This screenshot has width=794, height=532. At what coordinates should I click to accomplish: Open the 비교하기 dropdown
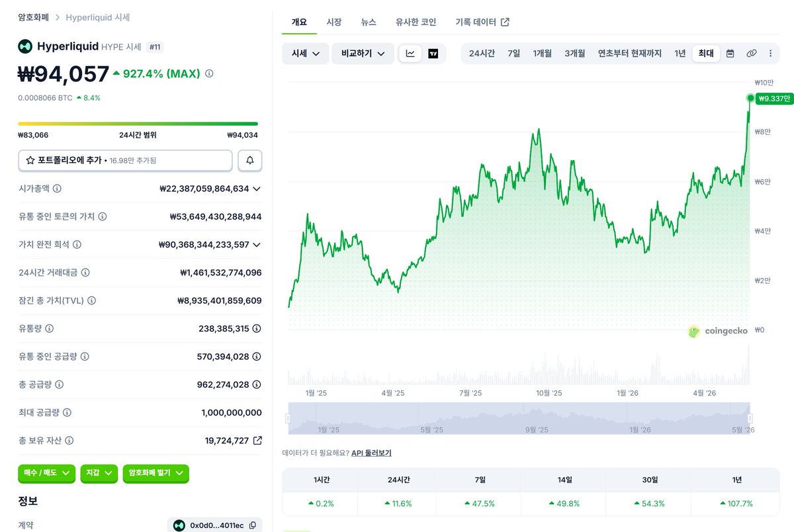[x=363, y=54]
